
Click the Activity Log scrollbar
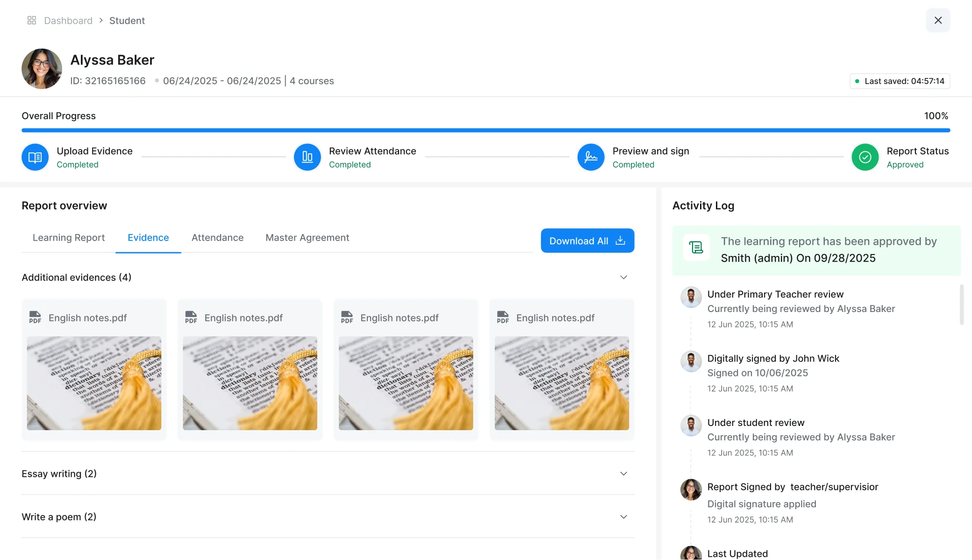tap(962, 305)
